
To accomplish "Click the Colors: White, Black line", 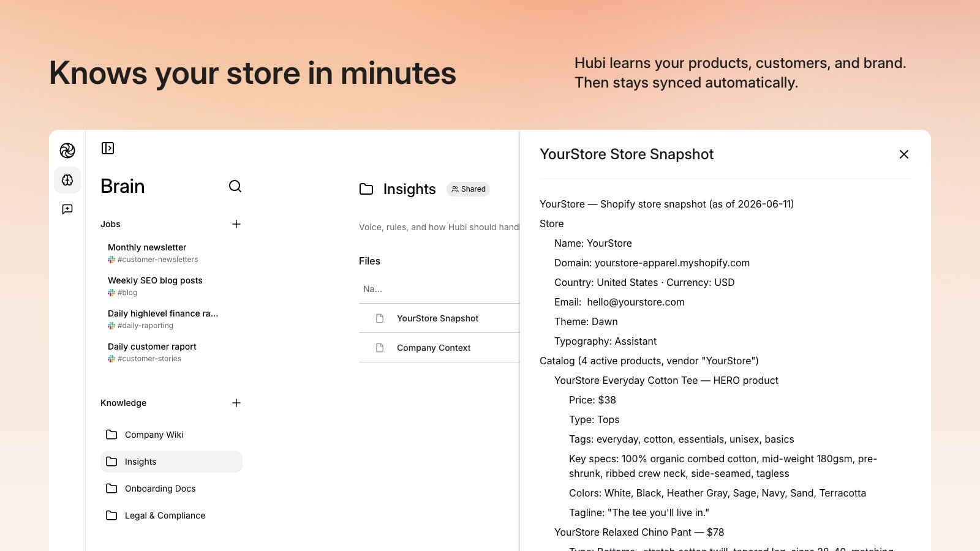I will click(x=717, y=493).
